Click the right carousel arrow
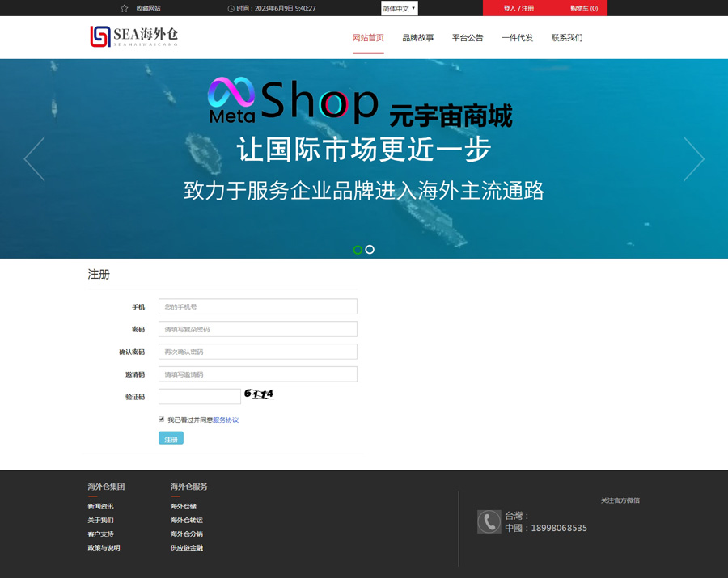Screen dimensions: 728x578 [693, 158]
